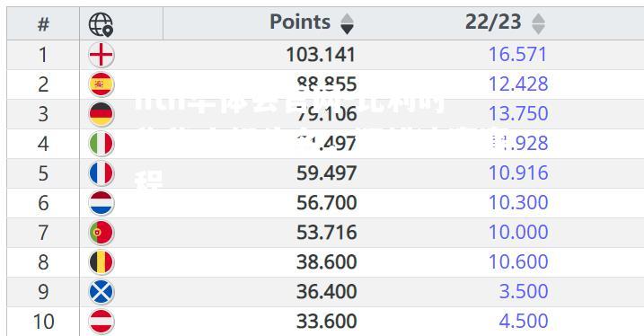Click the Netherlands flag icon
Image resolution: width=644 pixels, height=336 pixels.
click(101, 203)
